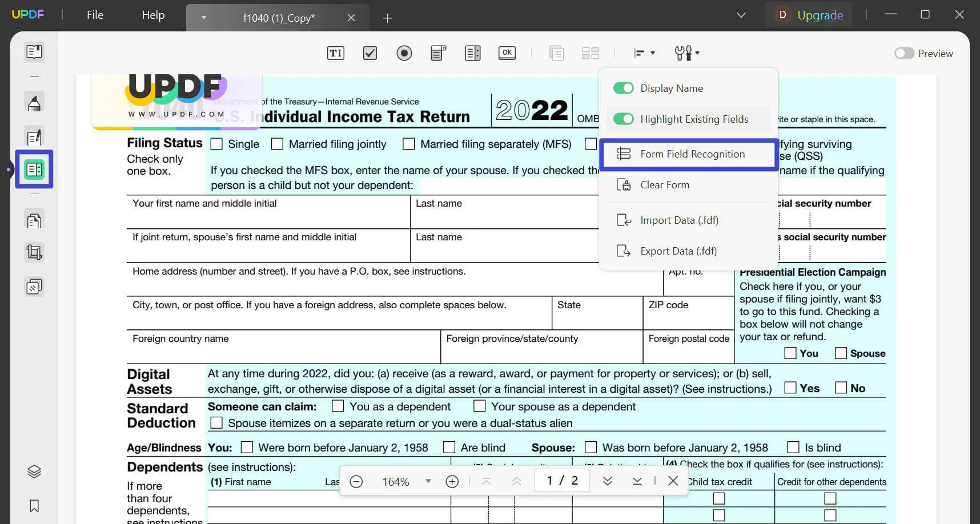The image size is (980, 524).
Task: Open the Reader mode in left sidebar
Action: pos(34,52)
